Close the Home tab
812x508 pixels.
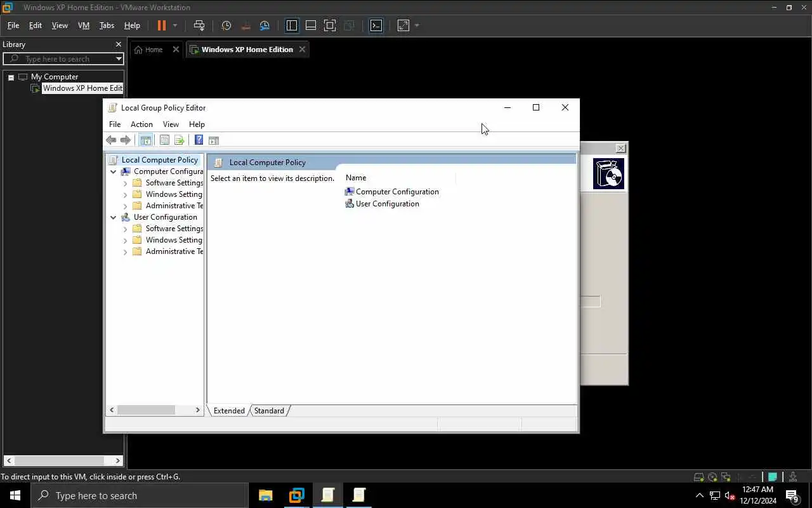176,50
